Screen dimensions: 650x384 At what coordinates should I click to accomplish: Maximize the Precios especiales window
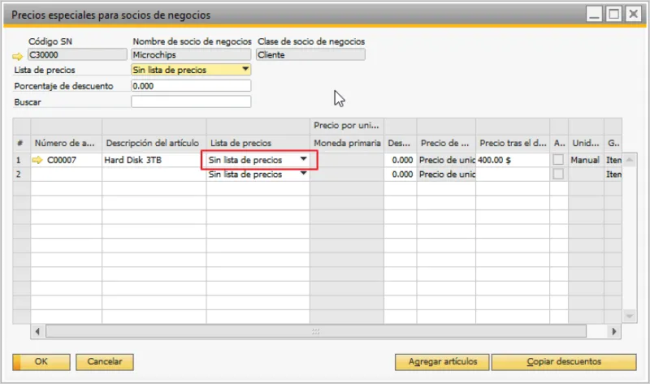click(614, 15)
